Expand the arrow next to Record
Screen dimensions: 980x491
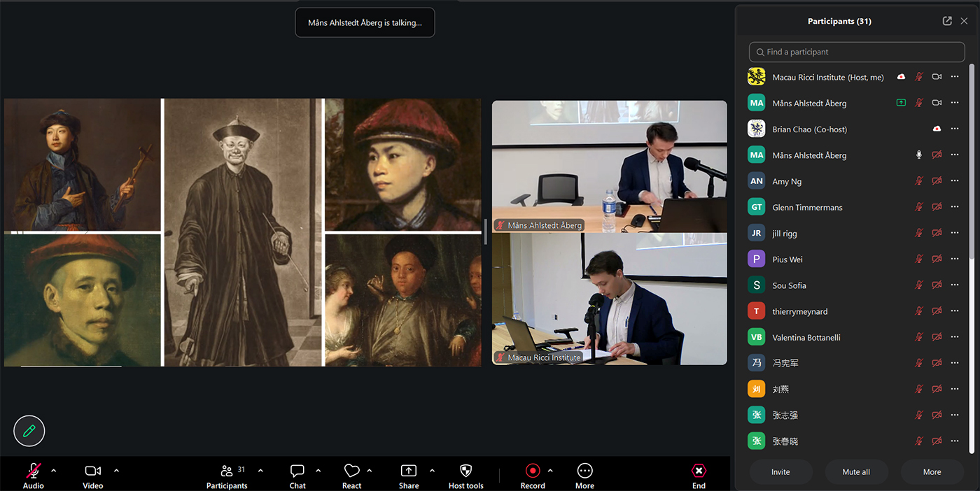(550, 471)
